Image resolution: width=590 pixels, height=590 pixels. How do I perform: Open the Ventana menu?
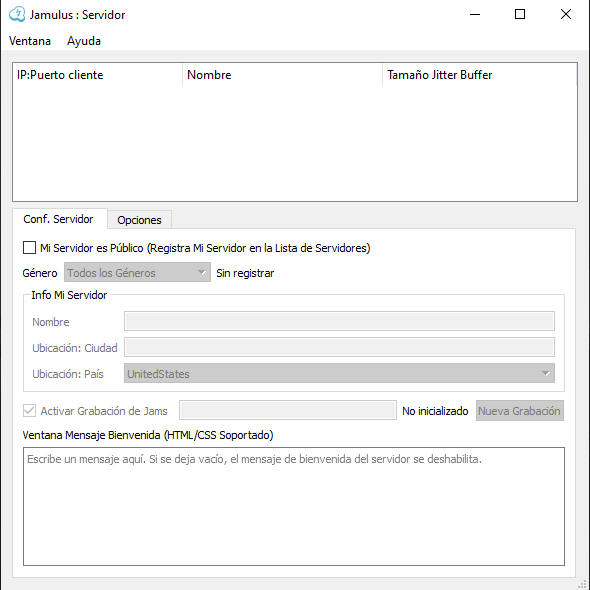pos(30,41)
